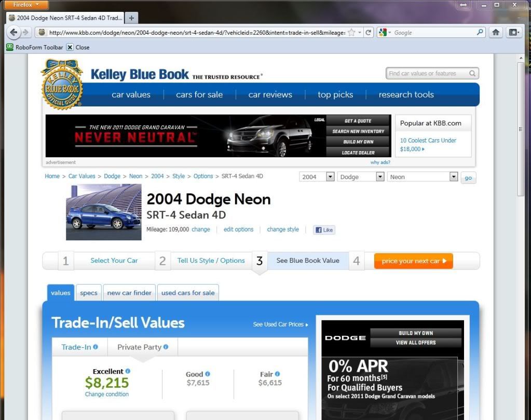531x420 pixels.
Task: Close the RoboForm toolbar with X
Action: [70, 47]
